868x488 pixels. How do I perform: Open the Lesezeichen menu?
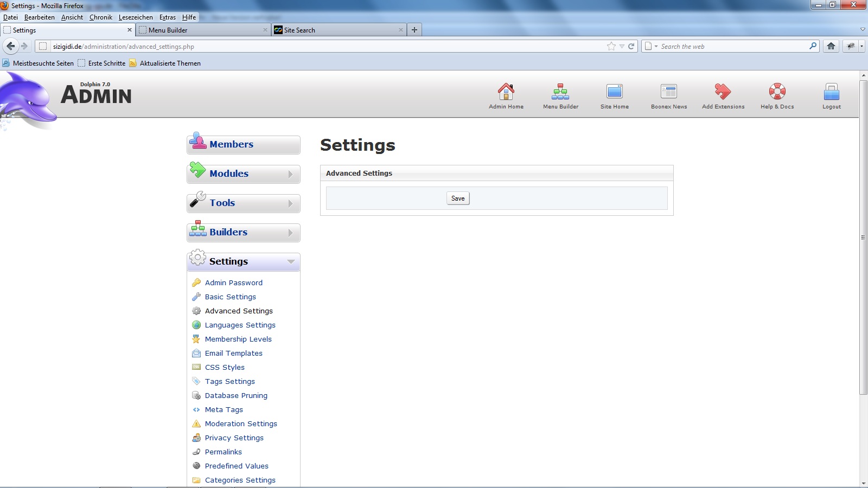click(x=136, y=17)
